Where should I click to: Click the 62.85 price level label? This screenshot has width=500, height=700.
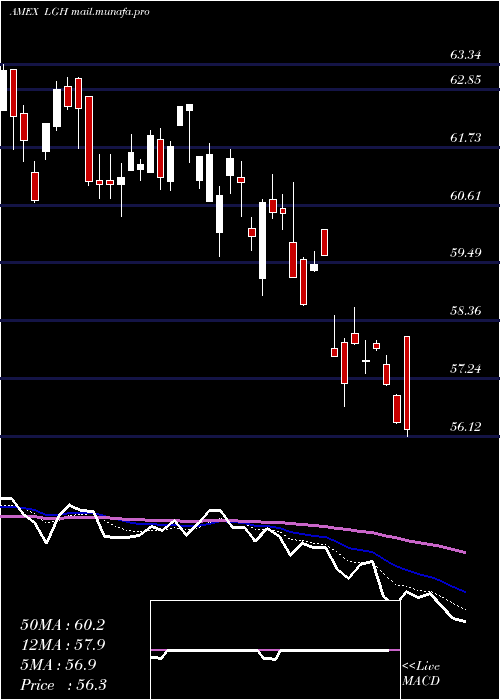click(466, 80)
